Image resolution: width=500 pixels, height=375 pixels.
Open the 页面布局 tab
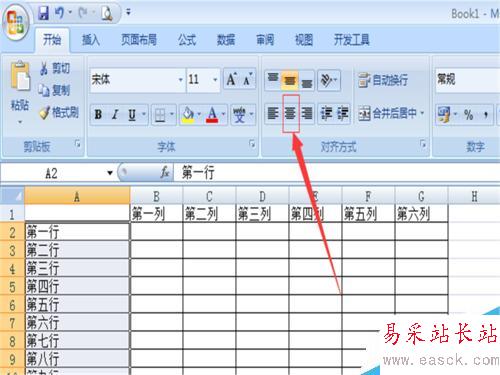[139, 40]
